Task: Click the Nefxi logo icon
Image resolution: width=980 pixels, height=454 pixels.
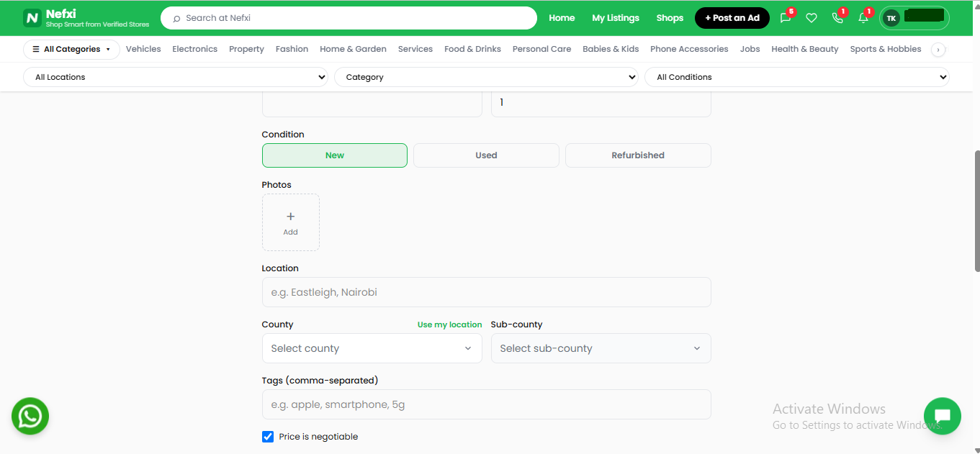Action: point(32,18)
